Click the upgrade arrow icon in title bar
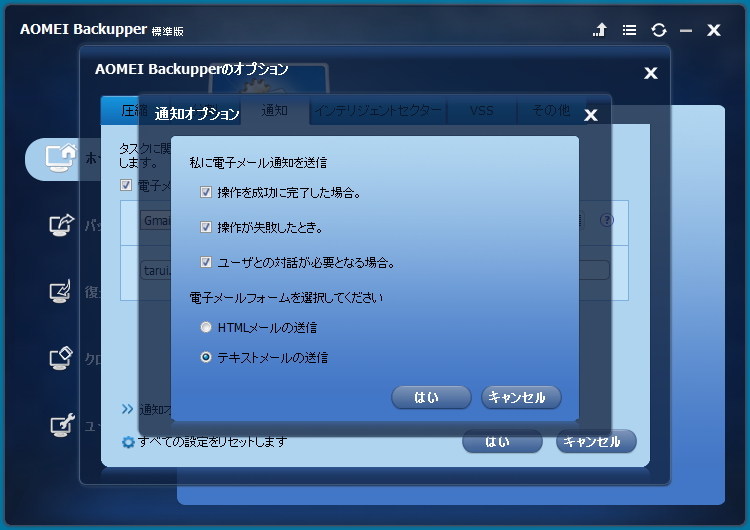This screenshot has height=530, width=750. pos(599,30)
